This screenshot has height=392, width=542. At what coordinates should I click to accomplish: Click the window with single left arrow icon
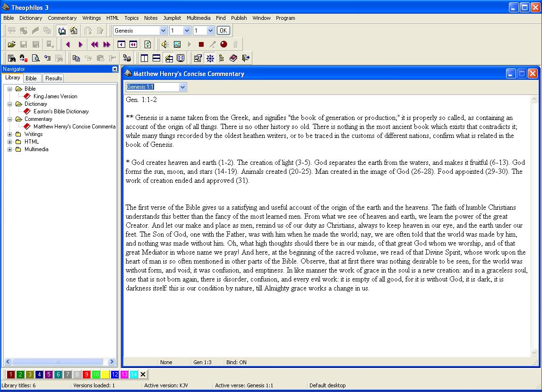point(121,44)
